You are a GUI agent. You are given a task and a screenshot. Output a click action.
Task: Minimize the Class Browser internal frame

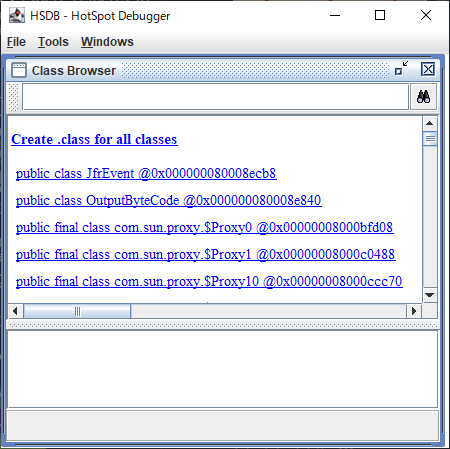pos(401,68)
